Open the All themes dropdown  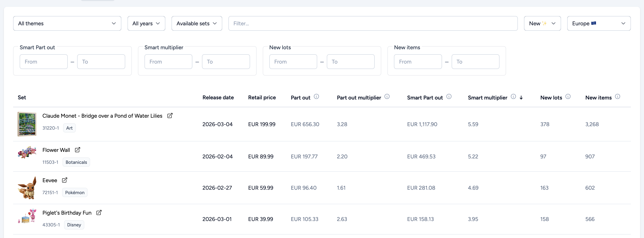(67, 23)
